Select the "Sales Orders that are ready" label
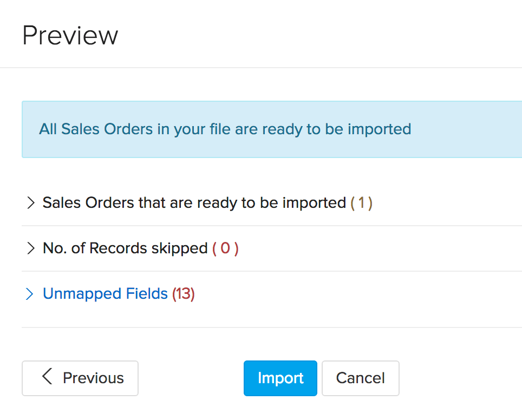Image resolution: width=522 pixels, height=420 pixels. (x=194, y=203)
